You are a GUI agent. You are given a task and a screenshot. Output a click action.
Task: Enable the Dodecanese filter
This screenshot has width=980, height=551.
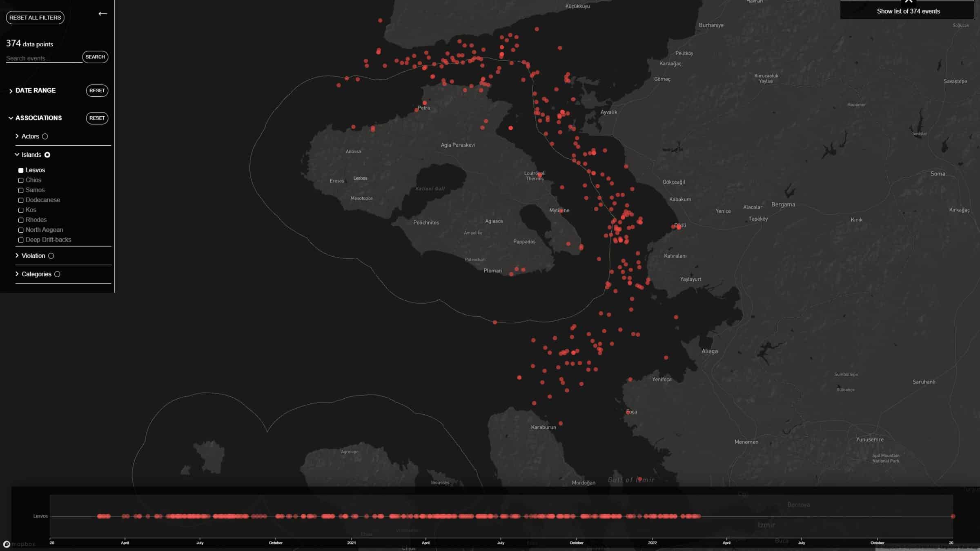(21, 200)
